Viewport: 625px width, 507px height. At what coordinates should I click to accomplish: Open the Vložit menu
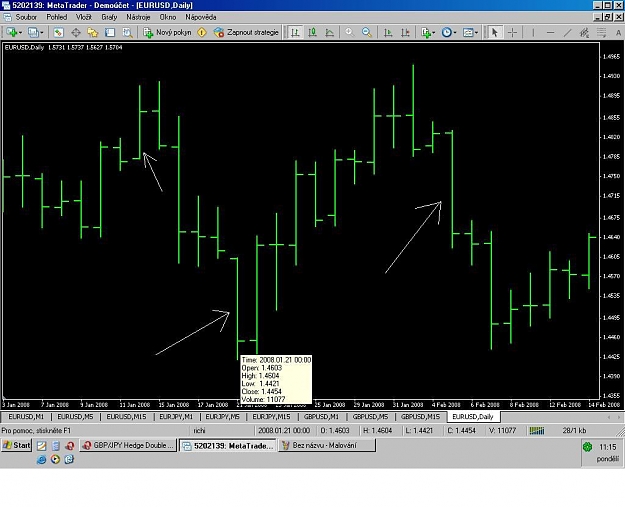click(x=84, y=17)
